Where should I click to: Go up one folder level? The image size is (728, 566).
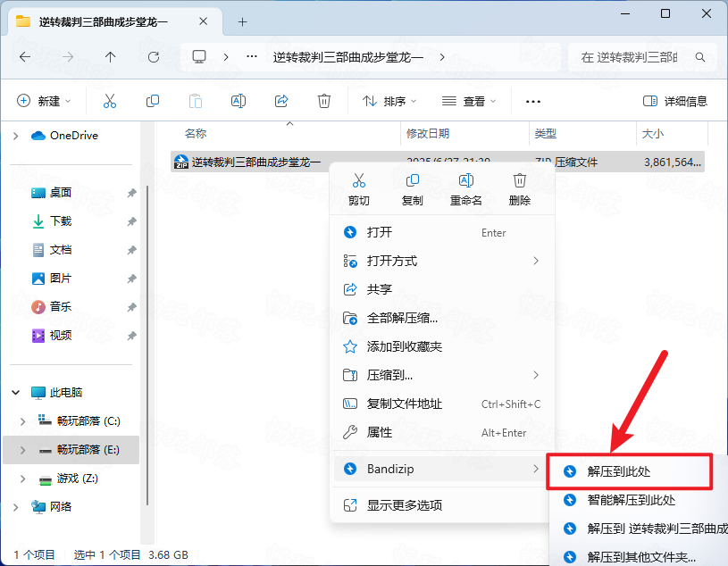[110, 57]
